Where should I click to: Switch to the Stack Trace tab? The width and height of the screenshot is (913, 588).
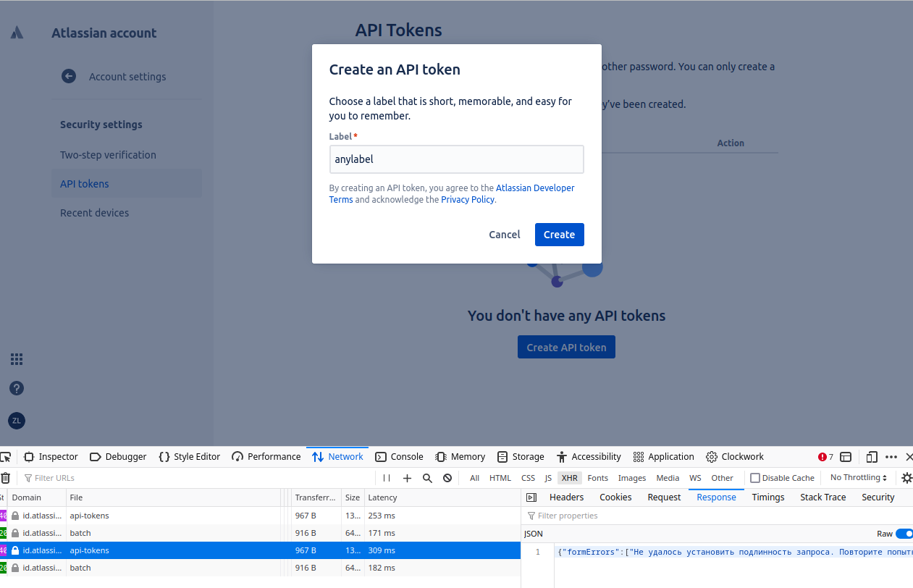pyautogui.click(x=823, y=497)
